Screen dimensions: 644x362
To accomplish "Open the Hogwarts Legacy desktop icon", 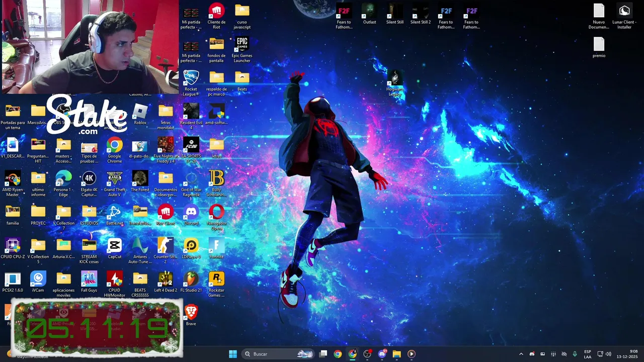I will click(x=395, y=83).
